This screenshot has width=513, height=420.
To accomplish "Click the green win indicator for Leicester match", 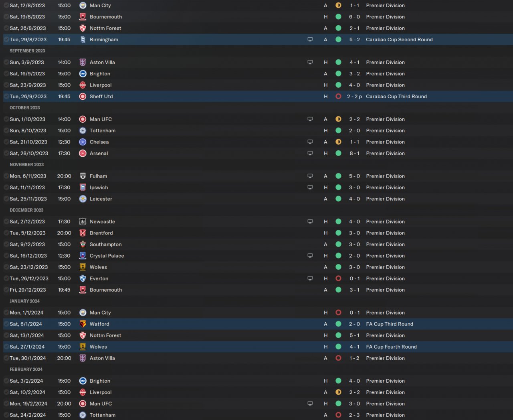I will point(338,199).
